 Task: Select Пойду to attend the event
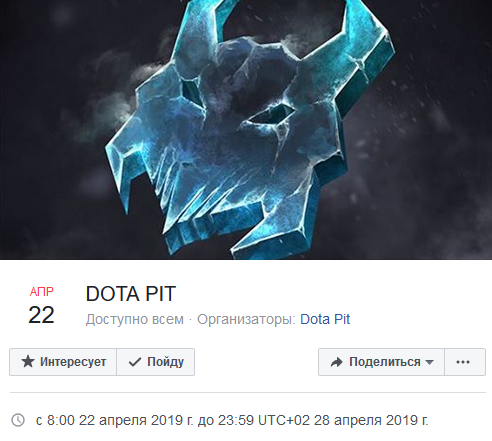coord(156,362)
